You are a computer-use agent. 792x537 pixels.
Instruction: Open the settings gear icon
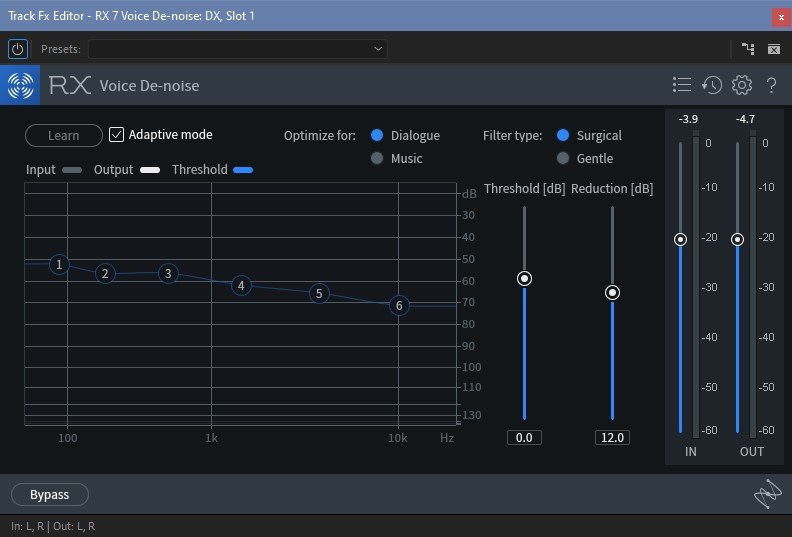(x=741, y=85)
